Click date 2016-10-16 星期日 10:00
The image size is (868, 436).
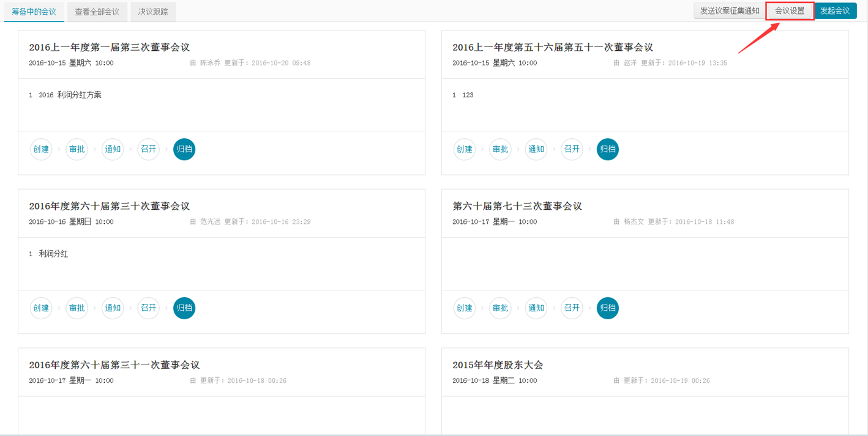click(71, 222)
